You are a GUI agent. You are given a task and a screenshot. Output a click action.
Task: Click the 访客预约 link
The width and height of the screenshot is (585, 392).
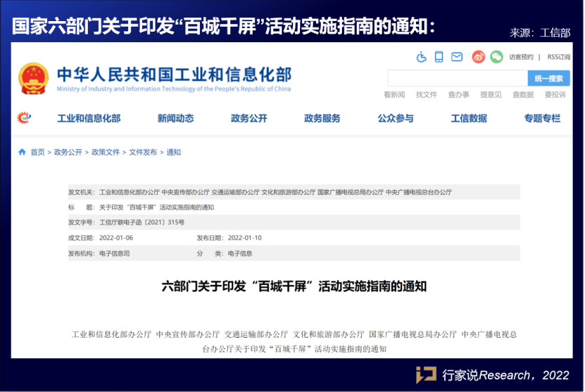click(x=521, y=58)
